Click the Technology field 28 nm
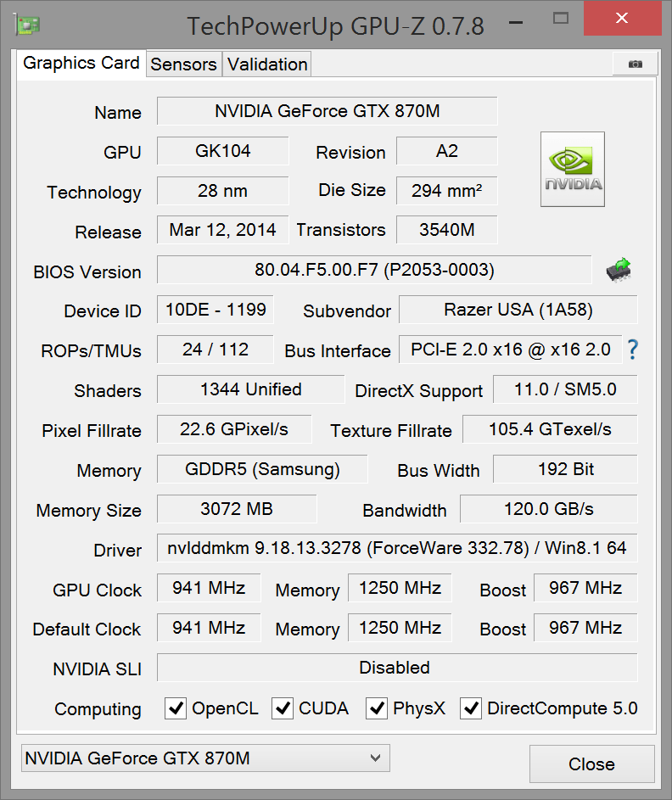 point(223,191)
